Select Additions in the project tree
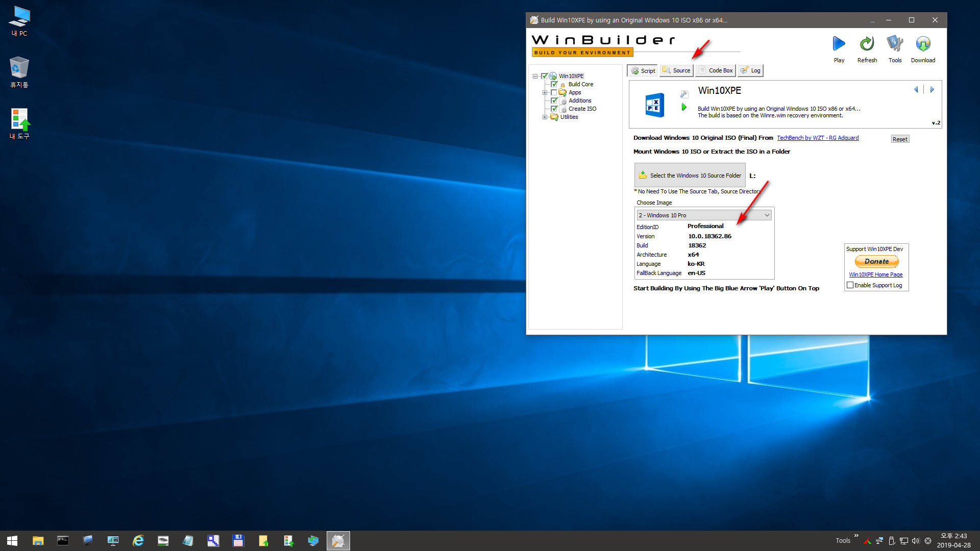The width and height of the screenshot is (980, 551). (x=580, y=101)
